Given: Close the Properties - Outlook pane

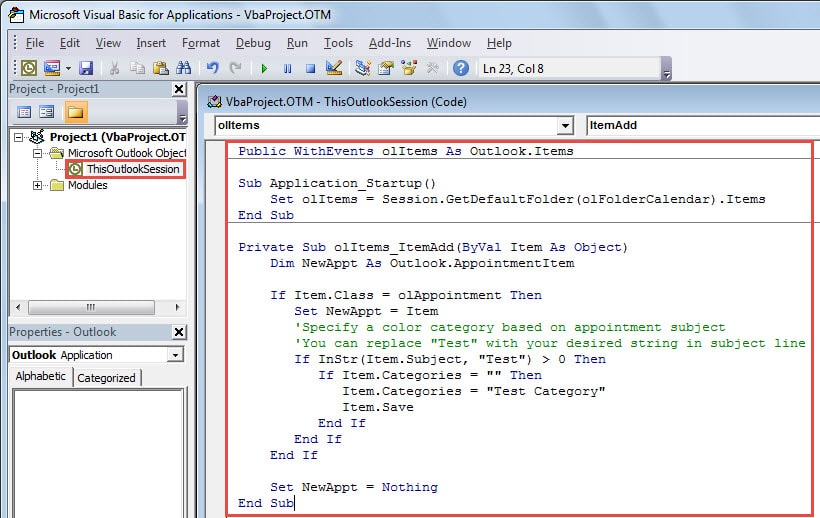Looking at the screenshot, I should 179,332.
